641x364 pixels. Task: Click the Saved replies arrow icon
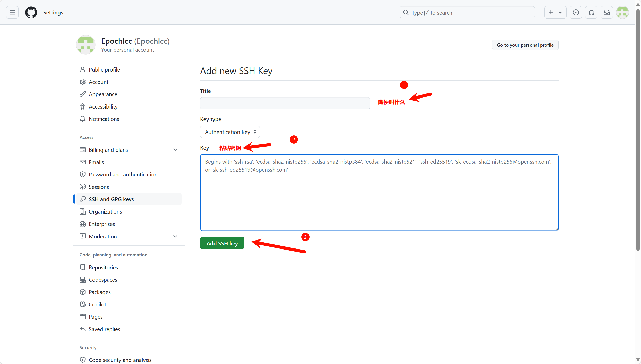[x=82, y=329]
